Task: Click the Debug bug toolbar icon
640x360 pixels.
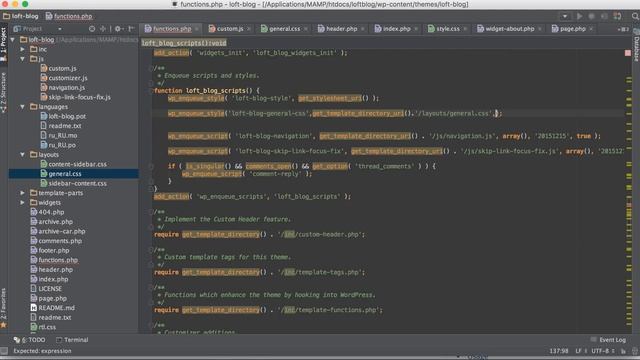Action: [591, 16]
